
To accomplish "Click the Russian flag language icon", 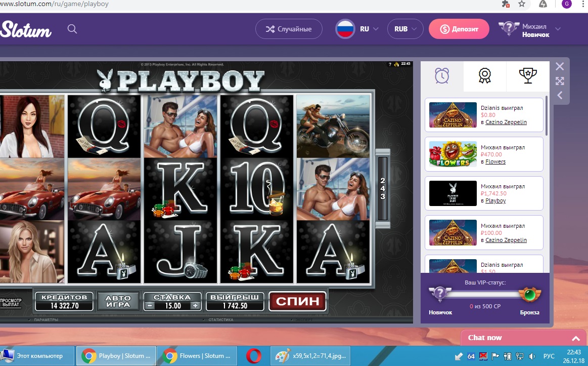I will [x=345, y=29].
